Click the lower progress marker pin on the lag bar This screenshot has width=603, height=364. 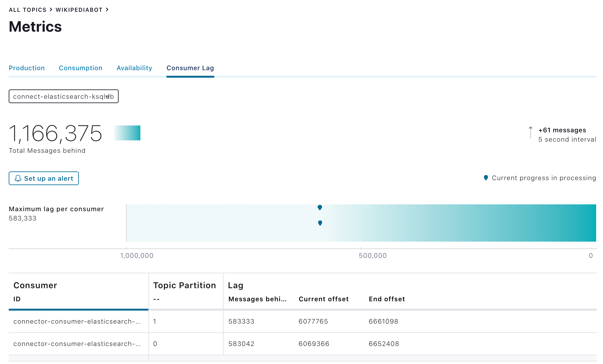320,223
